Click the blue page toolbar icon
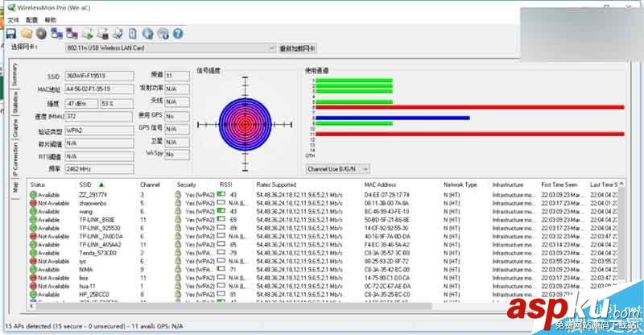This screenshot has width=644, height=335. pos(133,33)
